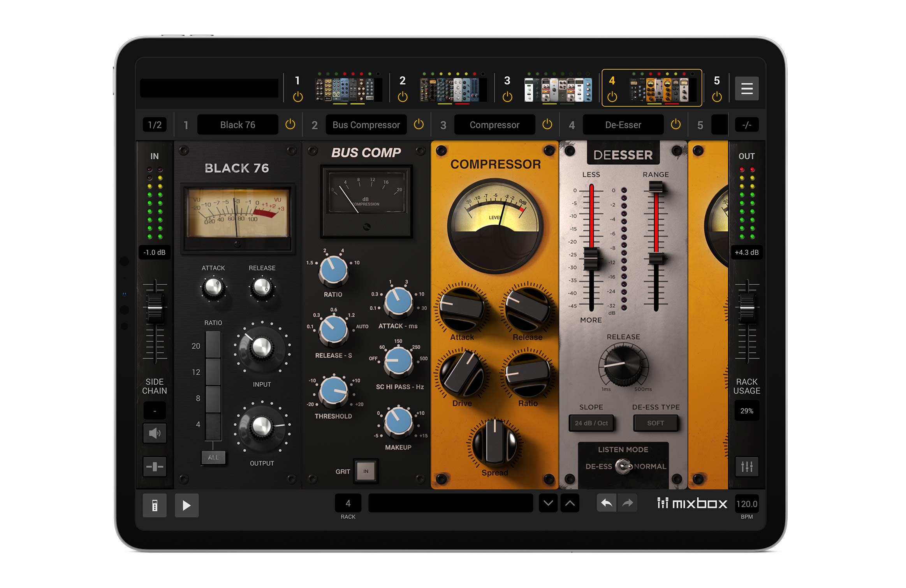Viewport: 906px width, 588px height.
Task: Go to next preset with down chevron
Action: pyautogui.click(x=548, y=503)
